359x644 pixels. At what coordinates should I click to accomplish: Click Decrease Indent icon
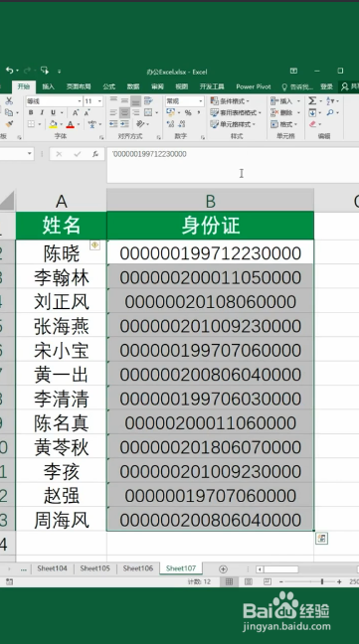[113, 123]
